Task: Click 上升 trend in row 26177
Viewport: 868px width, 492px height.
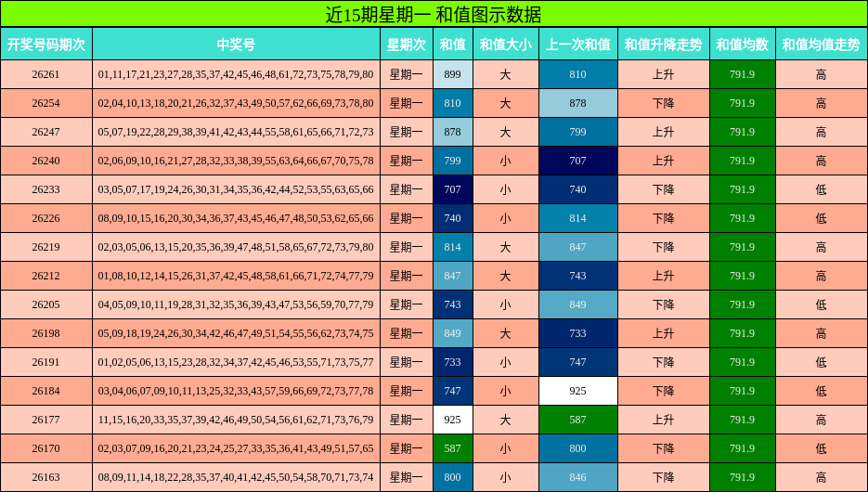Action: (x=663, y=420)
